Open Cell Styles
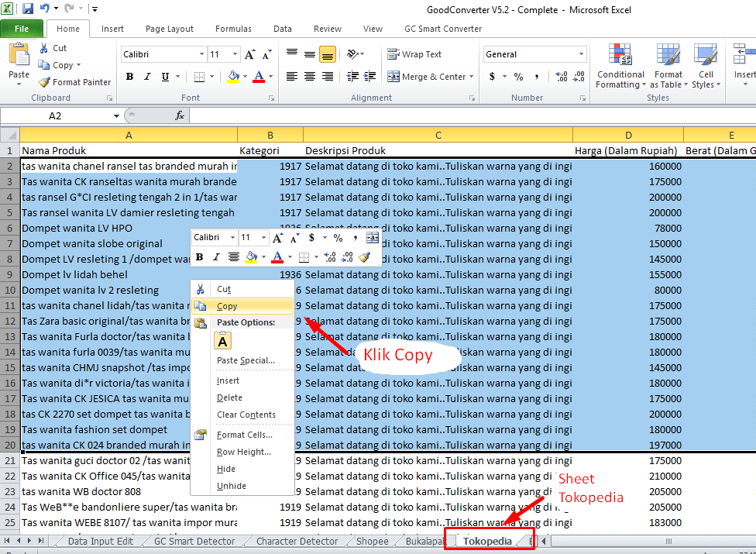 pyautogui.click(x=706, y=66)
